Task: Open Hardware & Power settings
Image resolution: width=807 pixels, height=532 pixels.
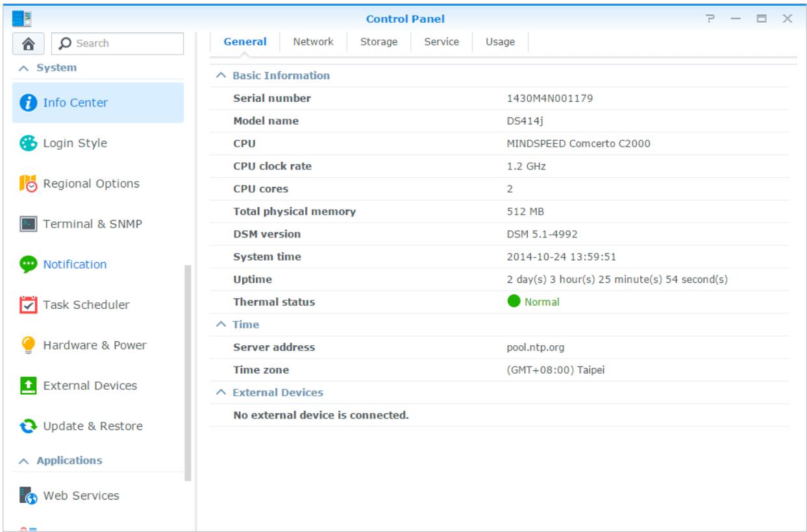Action: tap(98, 346)
